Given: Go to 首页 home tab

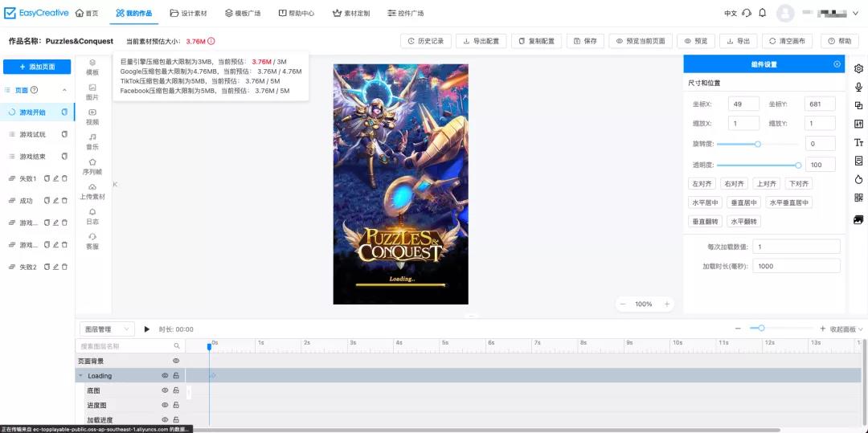Looking at the screenshot, I should coord(87,14).
